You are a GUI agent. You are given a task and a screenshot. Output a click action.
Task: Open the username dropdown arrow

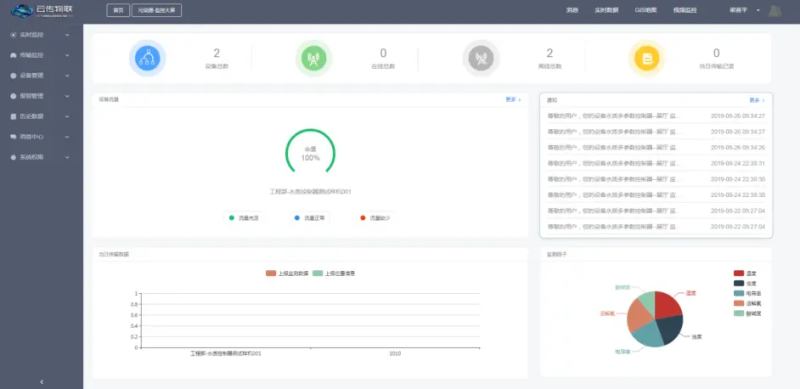758,10
